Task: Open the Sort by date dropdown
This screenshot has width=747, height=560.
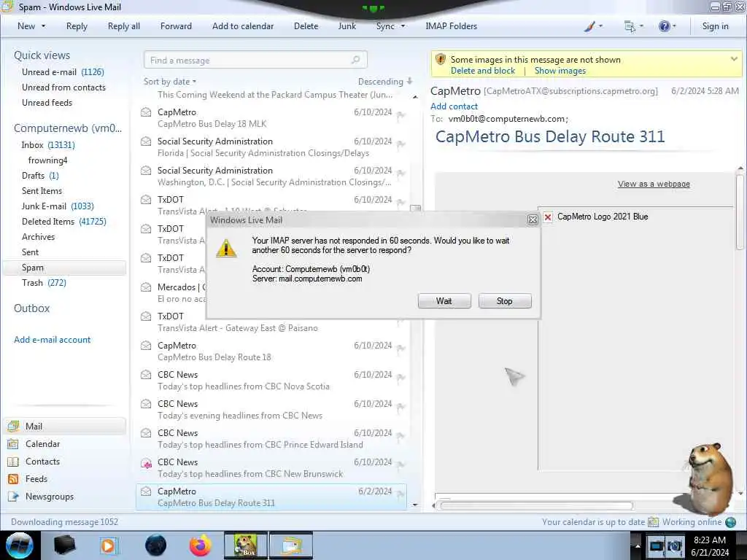Action: point(169,82)
